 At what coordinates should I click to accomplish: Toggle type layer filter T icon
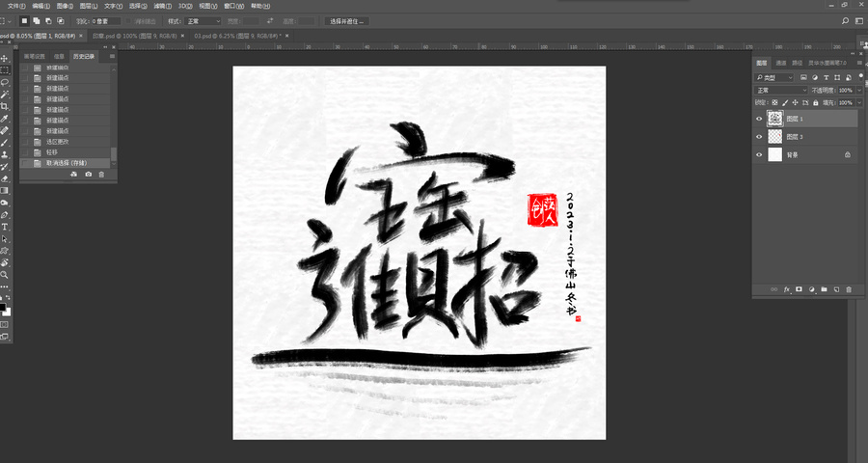pos(827,77)
